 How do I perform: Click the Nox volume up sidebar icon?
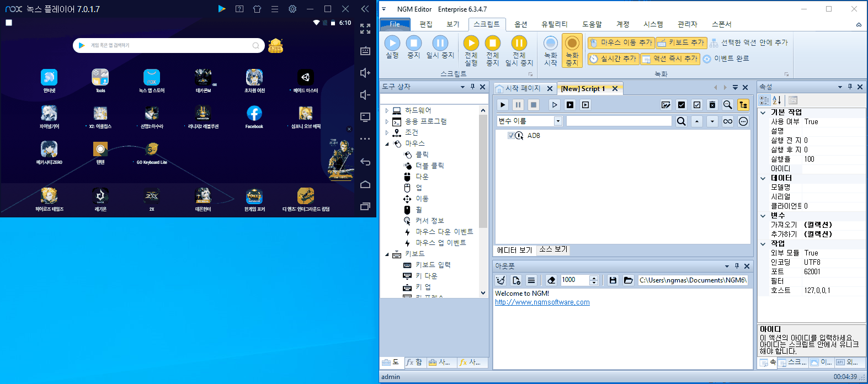pyautogui.click(x=365, y=73)
